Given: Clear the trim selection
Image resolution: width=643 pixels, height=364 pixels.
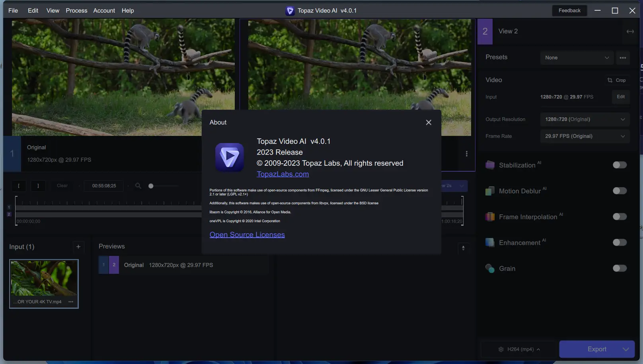Looking at the screenshot, I should tap(62, 186).
